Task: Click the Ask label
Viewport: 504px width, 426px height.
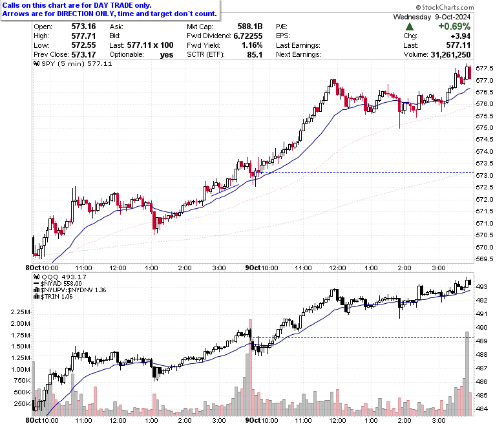Action: pyautogui.click(x=116, y=27)
